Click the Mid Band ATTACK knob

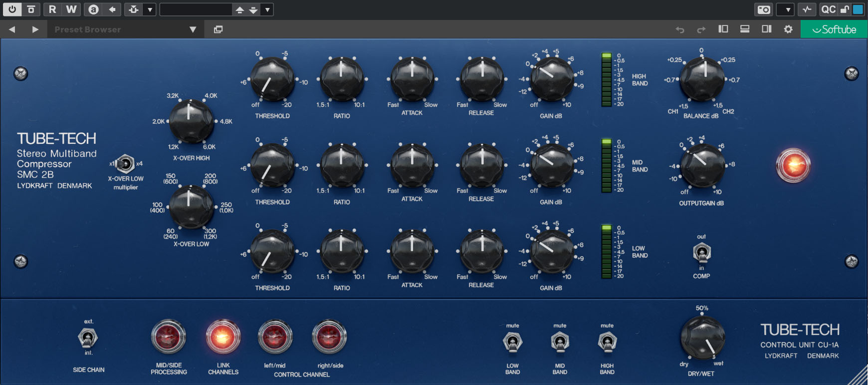pyautogui.click(x=412, y=165)
